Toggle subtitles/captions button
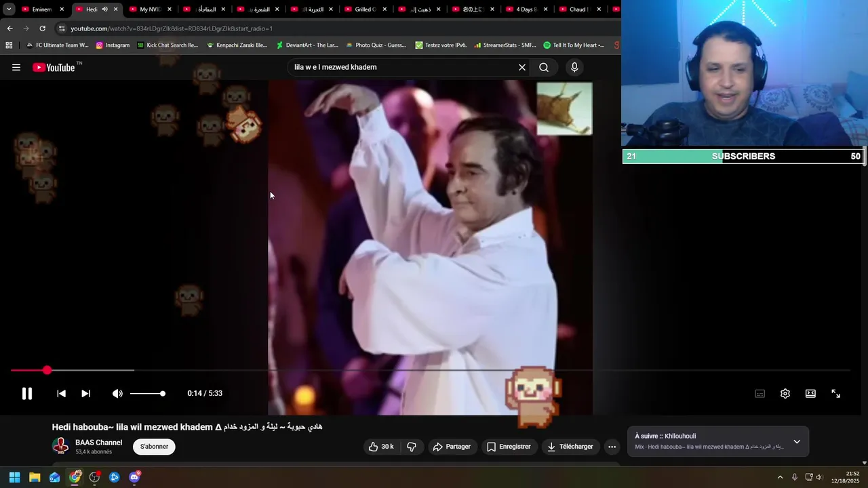 pos(760,394)
